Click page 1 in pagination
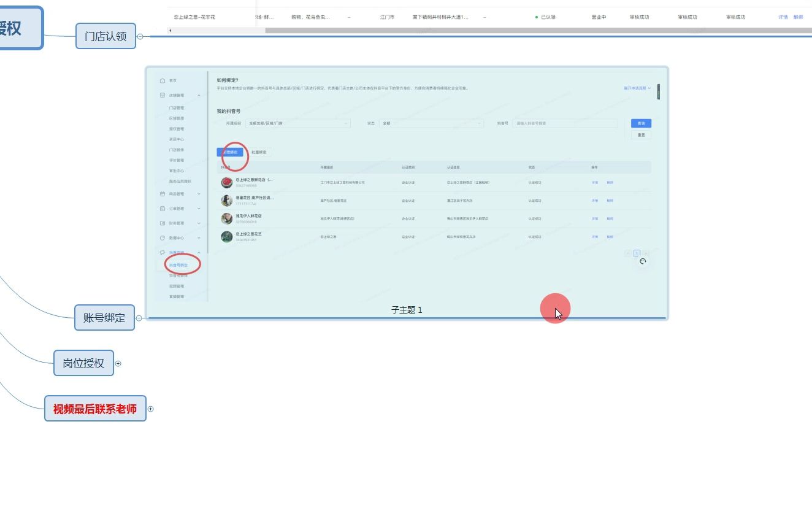Viewport: 812px width, 508px height. point(637,253)
